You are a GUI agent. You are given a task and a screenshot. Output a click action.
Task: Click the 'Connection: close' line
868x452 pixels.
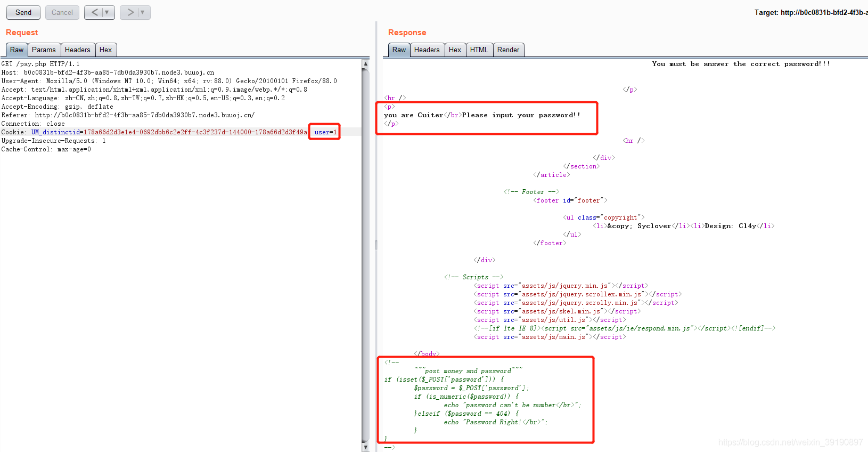pos(33,124)
